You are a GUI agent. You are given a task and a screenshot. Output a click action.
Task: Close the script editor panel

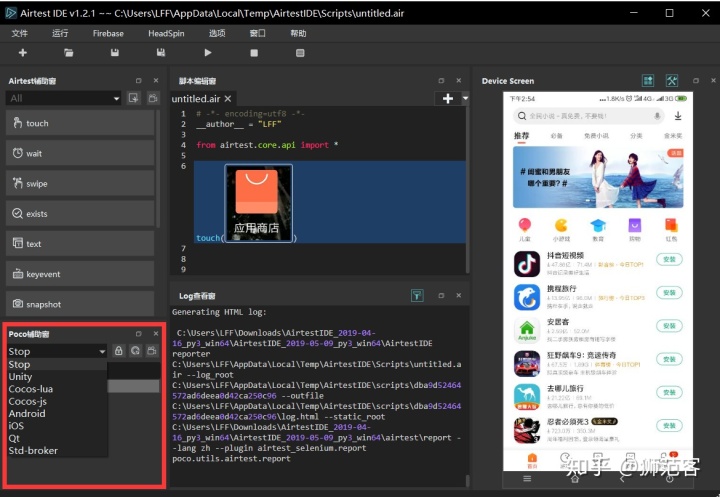(459, 81)
